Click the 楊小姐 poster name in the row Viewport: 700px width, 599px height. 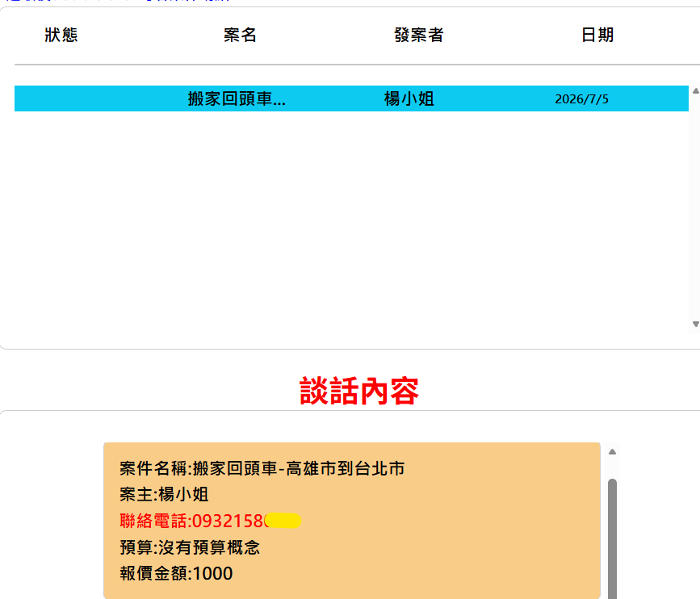coord(409,98)
